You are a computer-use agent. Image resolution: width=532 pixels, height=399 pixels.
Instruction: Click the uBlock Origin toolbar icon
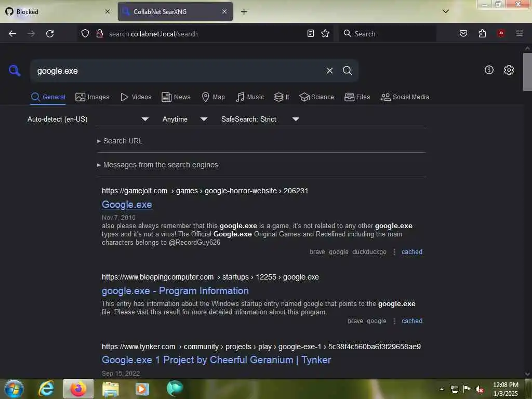point(501,33)
